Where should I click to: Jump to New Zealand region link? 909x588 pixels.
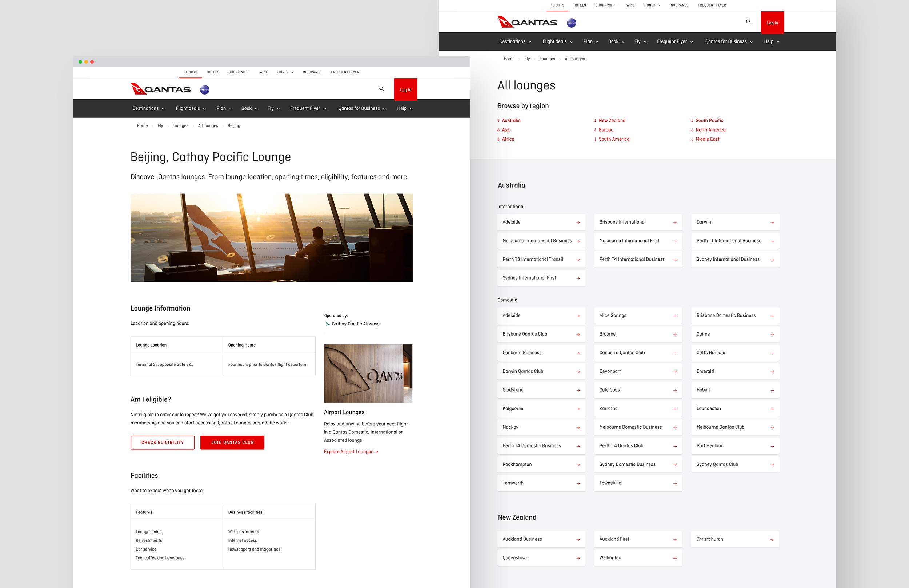click(612, 121)
